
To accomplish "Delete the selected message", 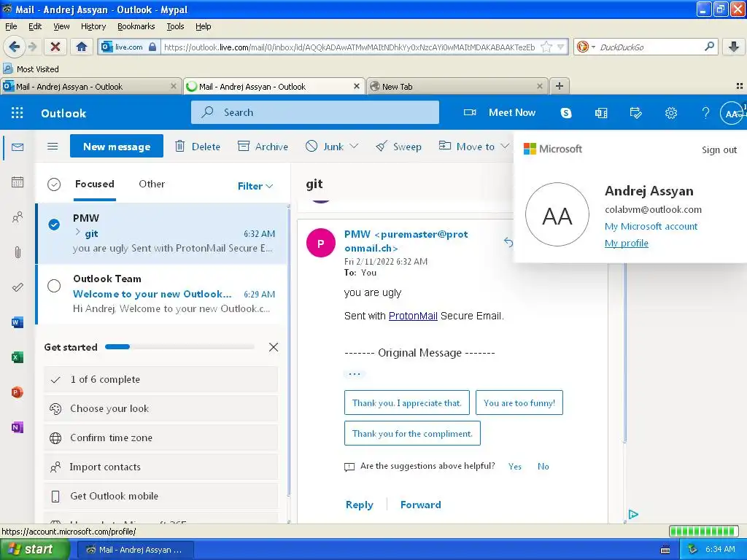I will tap(198, 146).
